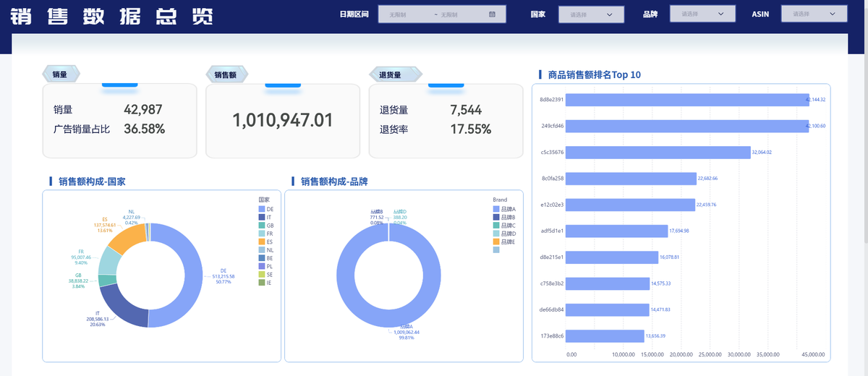Click the NL 4,227.69 data label

(132, 217)
